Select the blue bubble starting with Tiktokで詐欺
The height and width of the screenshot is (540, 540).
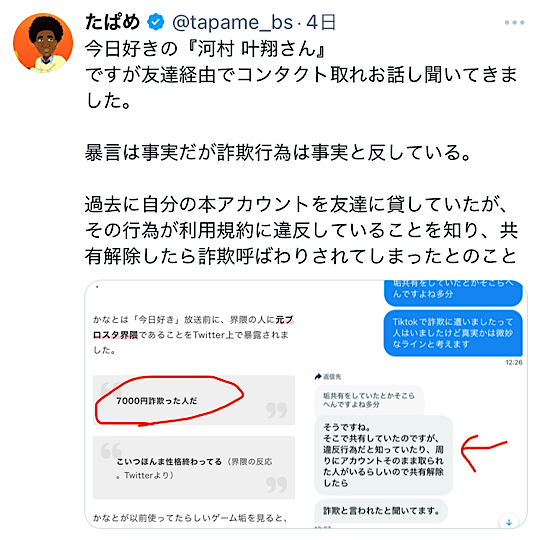(453, 333)
